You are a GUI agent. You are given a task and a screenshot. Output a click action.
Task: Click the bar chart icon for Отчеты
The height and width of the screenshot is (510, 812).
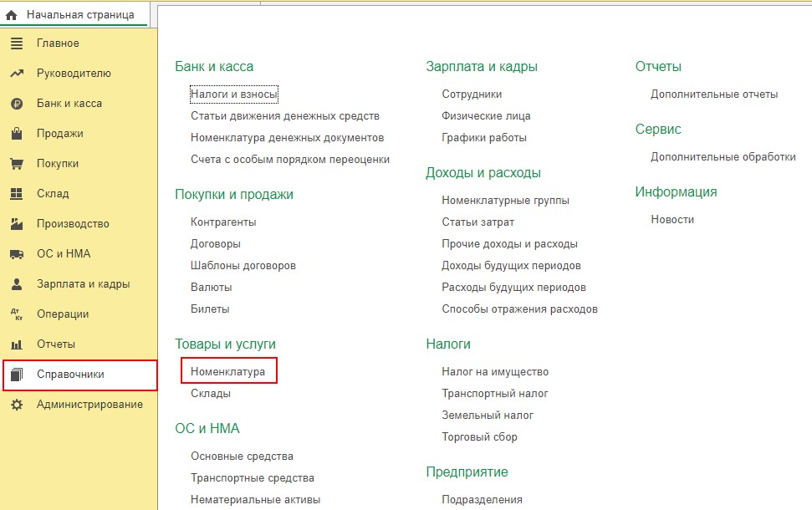(x=17, y=344)
